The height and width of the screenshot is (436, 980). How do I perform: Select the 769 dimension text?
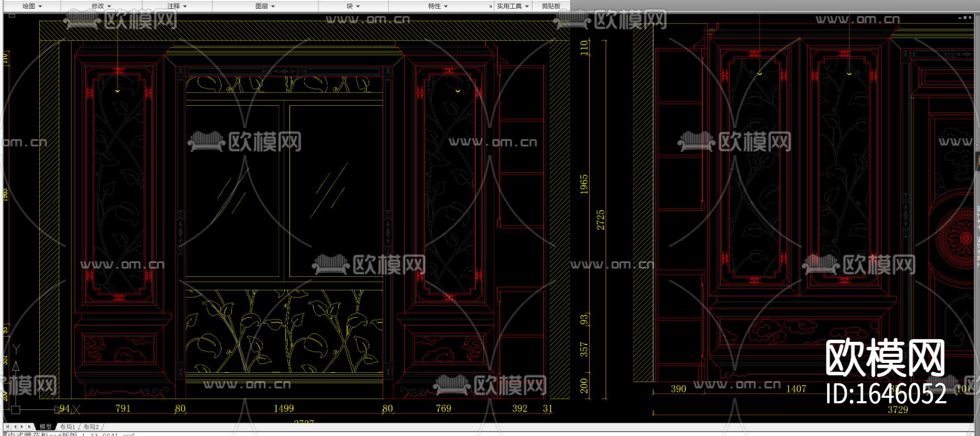[x=444, y=408]
